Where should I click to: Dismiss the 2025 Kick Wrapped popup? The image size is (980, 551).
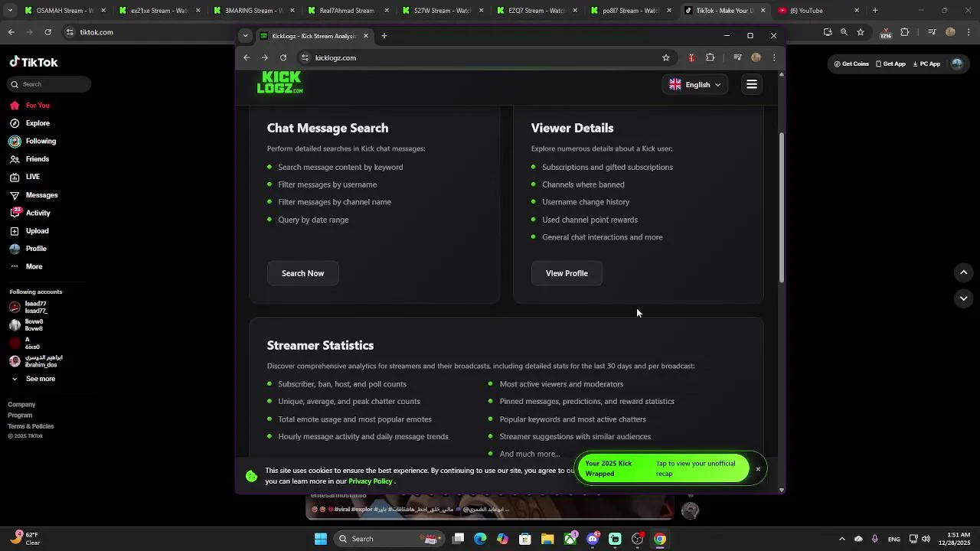(758, 469)
